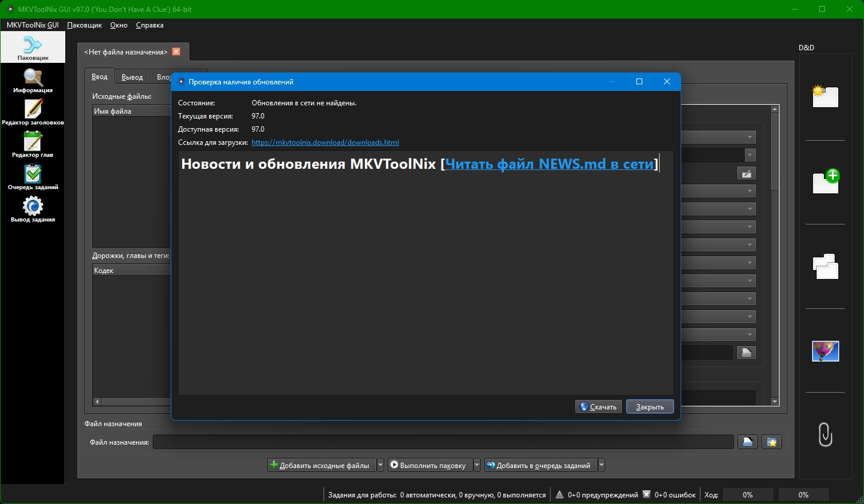The width and height of the screenshot is (864, 504).
Task: Click the 'Задания для работы' status bar text
Action: point(362,495)
